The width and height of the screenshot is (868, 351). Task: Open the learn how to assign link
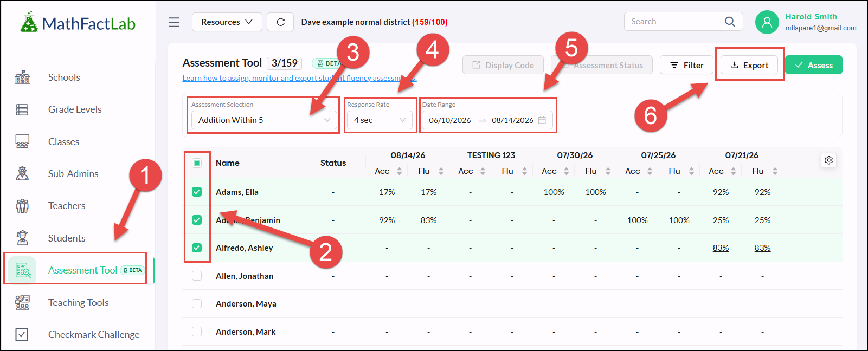299,79
